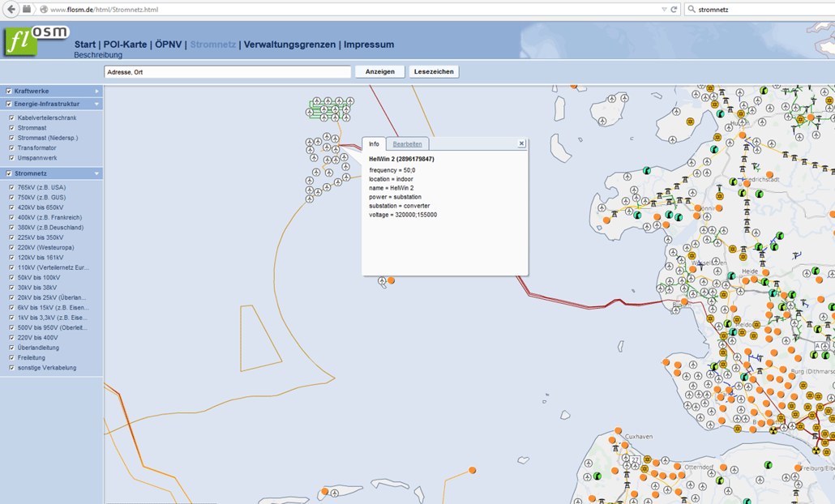This screenshot has height=504, width=835.
Task: Reload the page with the refresh icon
Action: click(x=674, y=10)
